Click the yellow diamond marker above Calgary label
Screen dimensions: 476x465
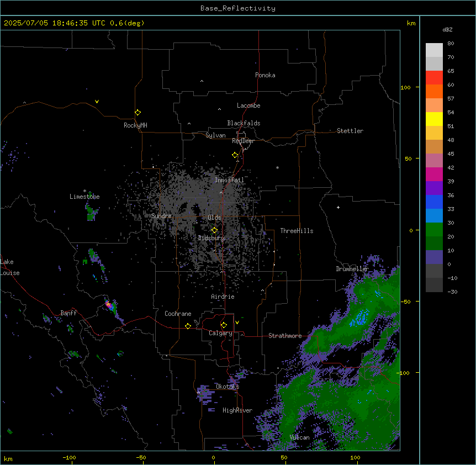tap(224, 325)
